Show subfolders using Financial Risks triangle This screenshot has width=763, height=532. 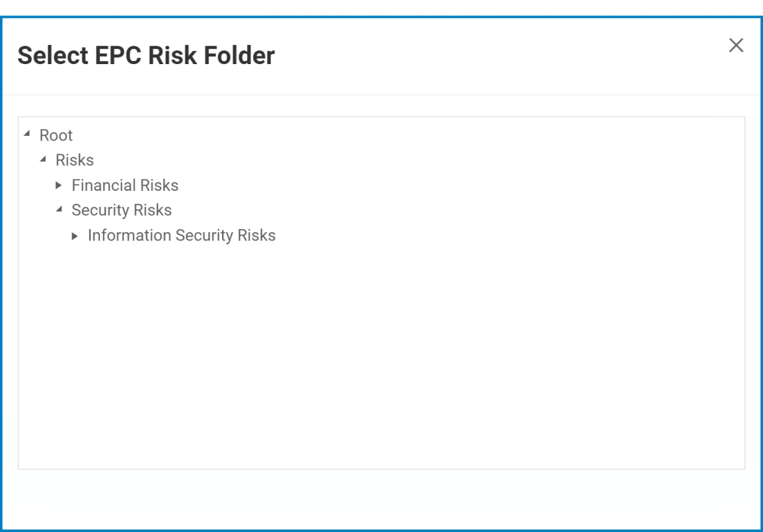click(60, 185)
